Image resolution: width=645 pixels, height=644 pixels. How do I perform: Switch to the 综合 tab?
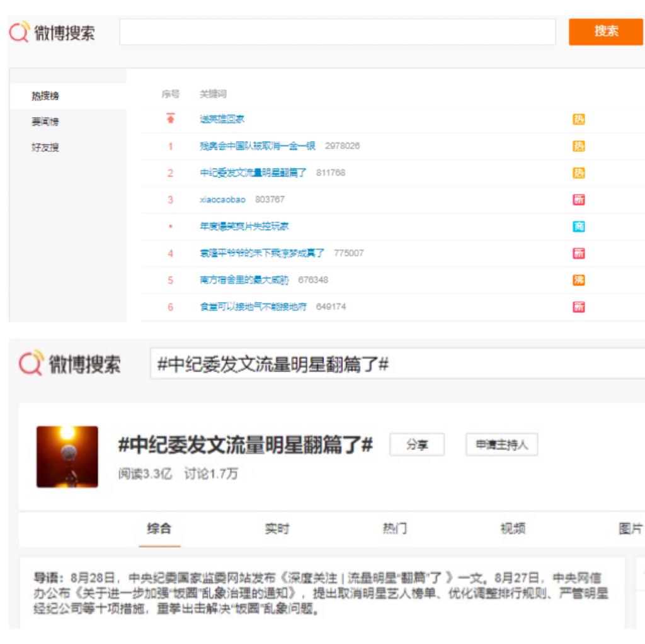click(x=159, y=528)
